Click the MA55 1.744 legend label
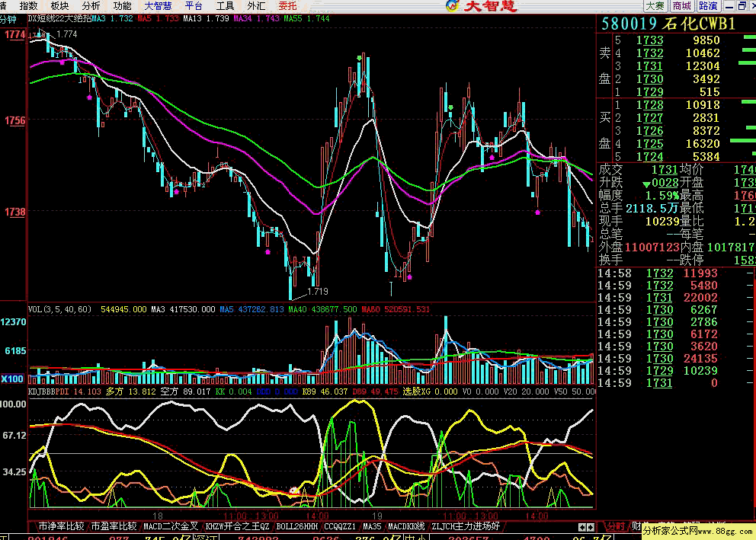 point(306,19)
